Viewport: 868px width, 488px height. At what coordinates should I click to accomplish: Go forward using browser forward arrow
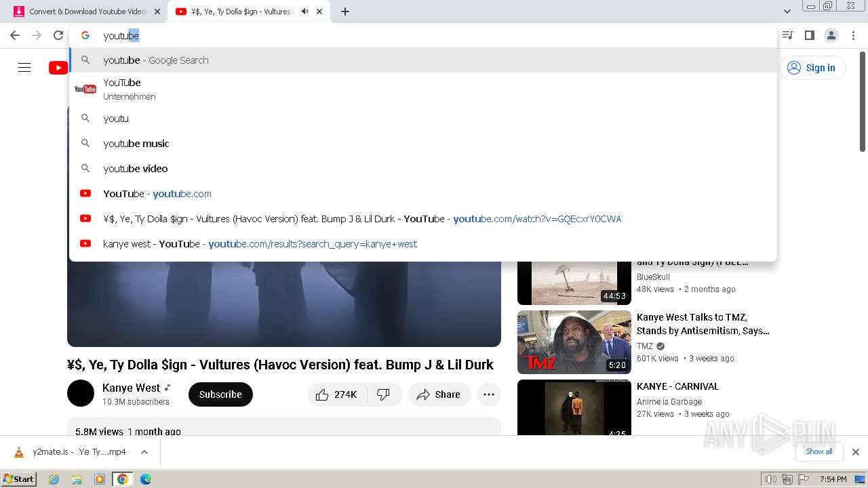point(37,35)
